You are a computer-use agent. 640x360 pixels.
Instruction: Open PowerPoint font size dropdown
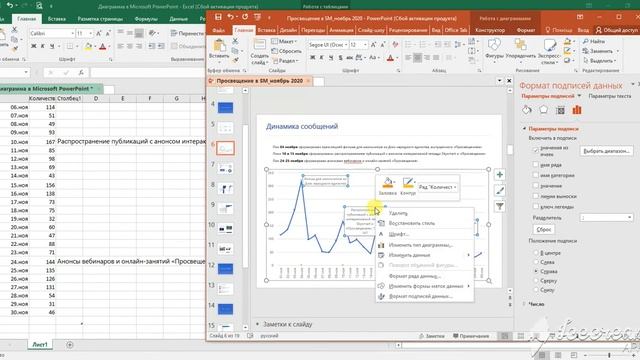365,45
